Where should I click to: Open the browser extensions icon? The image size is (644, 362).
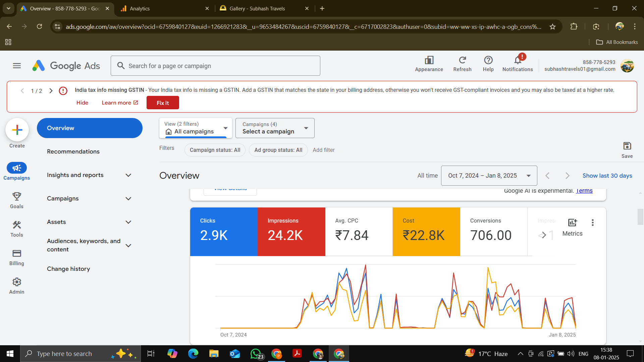[574, 26]
